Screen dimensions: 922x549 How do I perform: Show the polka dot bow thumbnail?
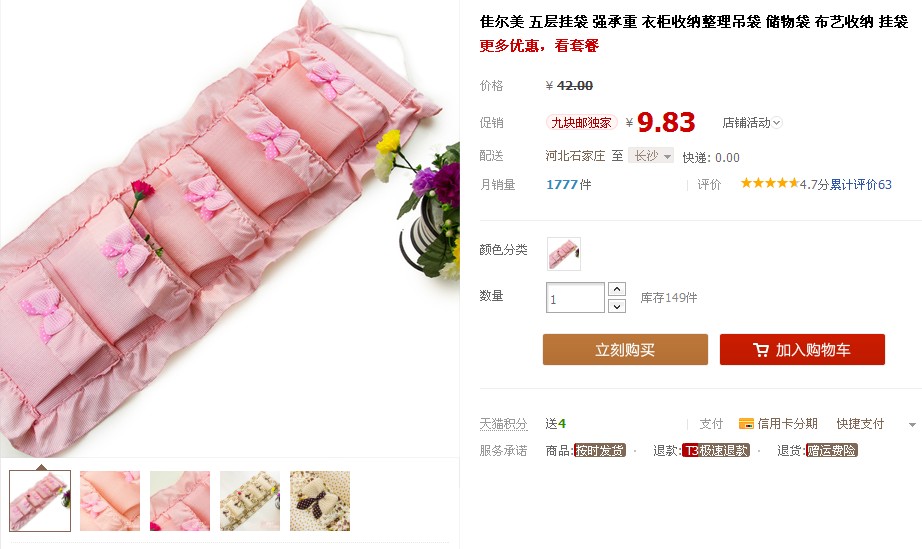point(320,501)
